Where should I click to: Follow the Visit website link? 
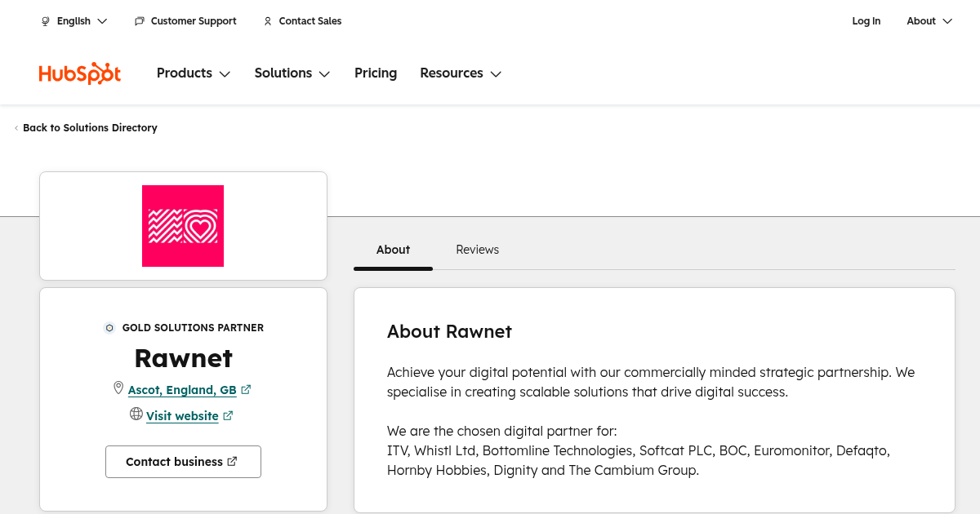tap(182, 416)
